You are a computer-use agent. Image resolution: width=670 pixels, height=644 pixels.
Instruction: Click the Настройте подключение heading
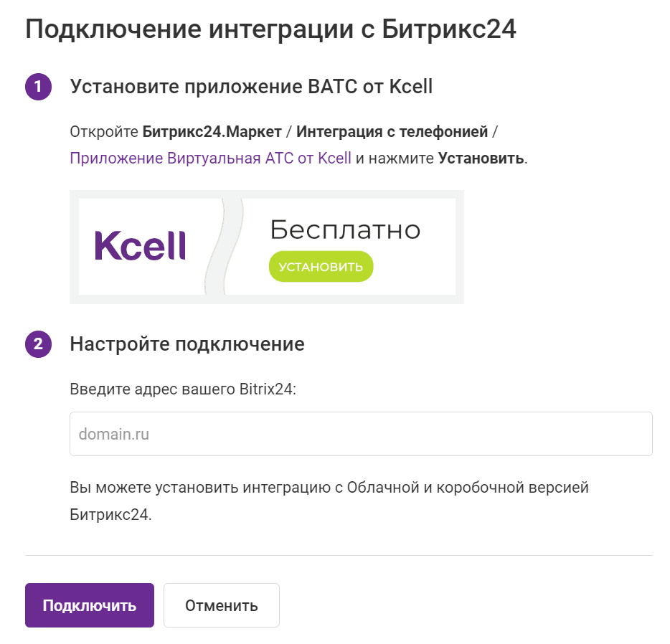coord(187,344)
